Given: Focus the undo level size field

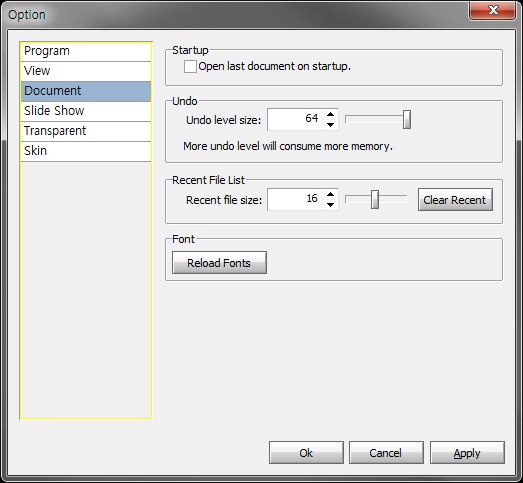Looking at the screenshot, I should (295, 119).
